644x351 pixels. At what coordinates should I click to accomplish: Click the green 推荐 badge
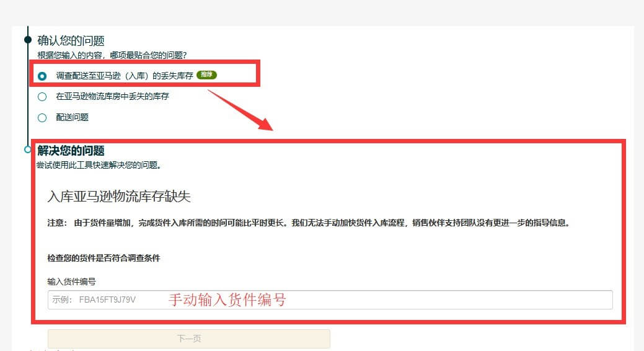point(206,75)
